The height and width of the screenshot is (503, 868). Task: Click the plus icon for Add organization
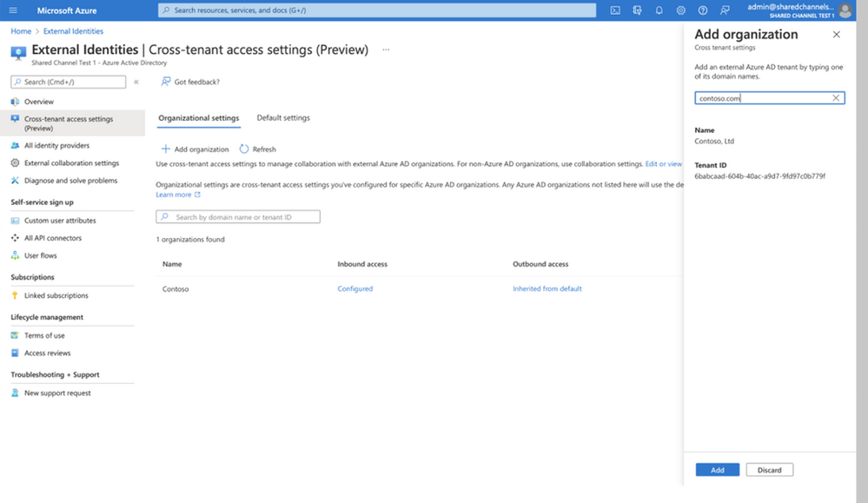pos(165,149)
